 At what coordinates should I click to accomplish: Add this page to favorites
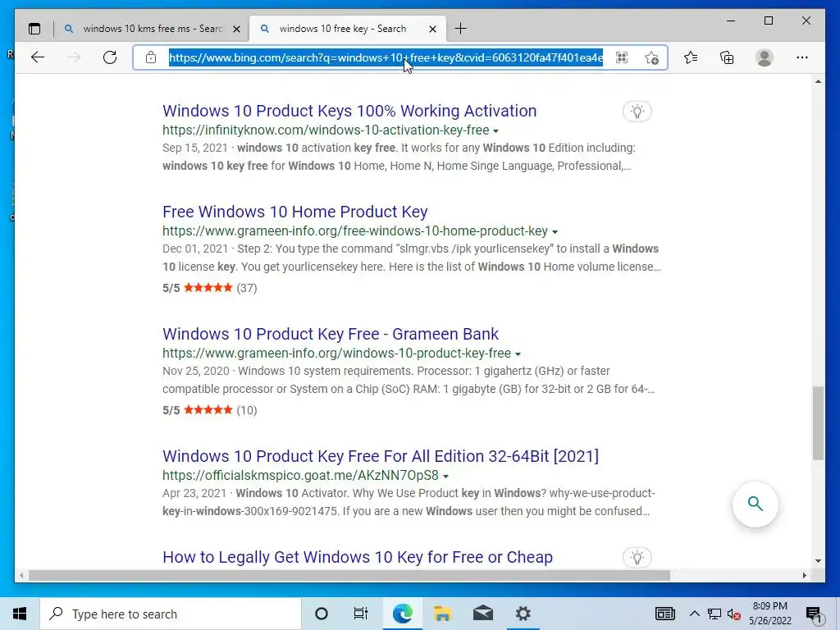[x=651, y=57]
